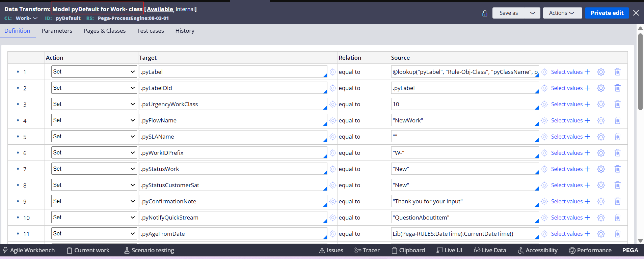Screen dimensions: 644x259
Task: Open Agile Workbench in footer
Action: tap(29, 250)
